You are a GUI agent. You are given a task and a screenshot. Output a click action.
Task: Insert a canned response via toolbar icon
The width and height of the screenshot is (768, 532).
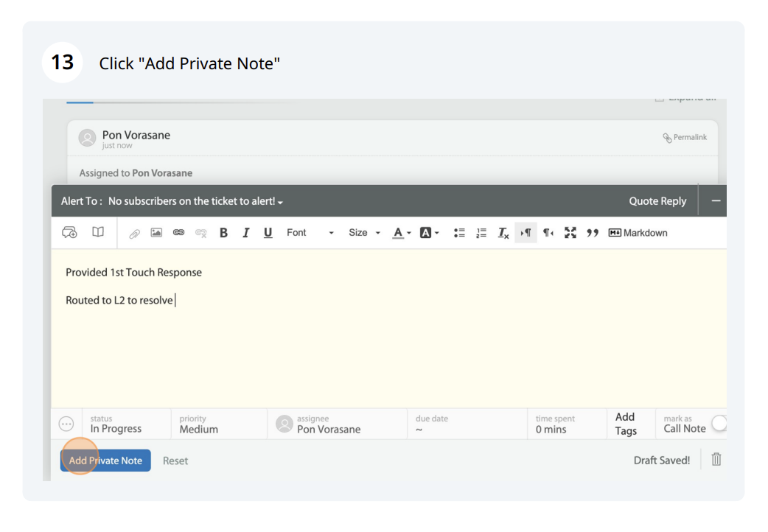(x=70, y=233)
